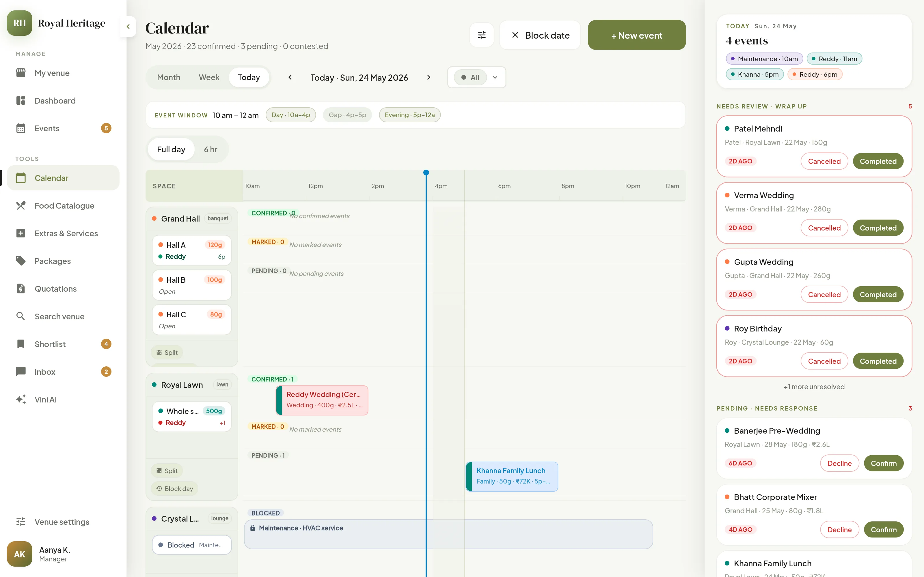Split the Grand Hall space
The height and width of the screenshot is (577, 924).
click(167, 353)
